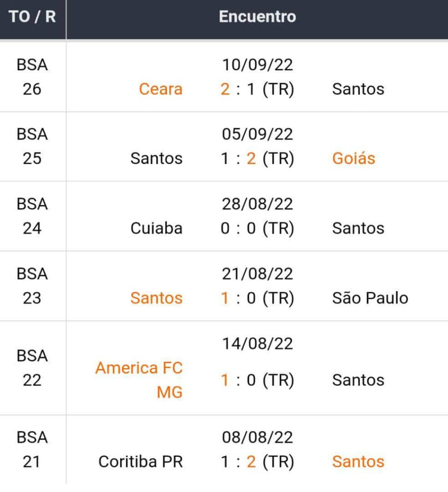The height and width of the screenshot is (492, 448).
Task: Open the Cuiaba team link
Action: point(156,228)
